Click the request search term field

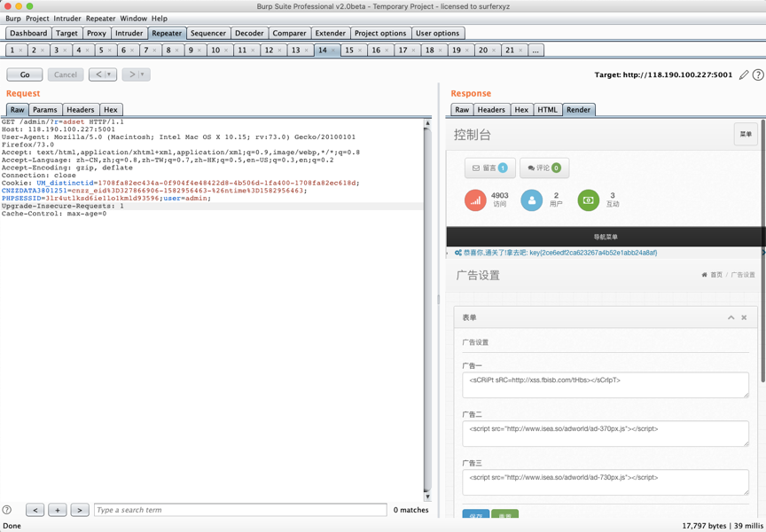pos(239,510)
